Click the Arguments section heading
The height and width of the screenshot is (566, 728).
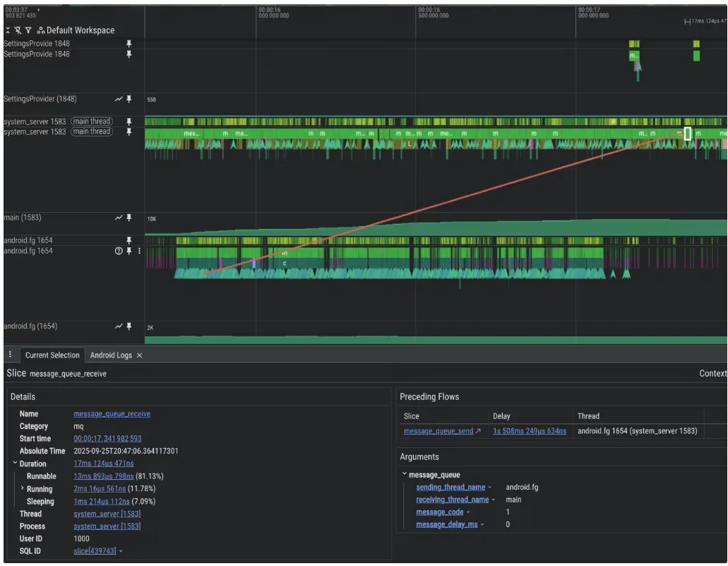point(419,456)
